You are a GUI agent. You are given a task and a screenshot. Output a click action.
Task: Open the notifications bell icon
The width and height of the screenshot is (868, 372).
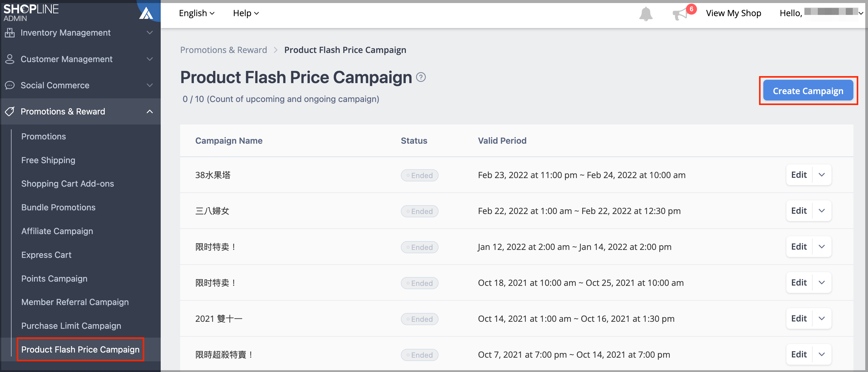coord(646,14)
